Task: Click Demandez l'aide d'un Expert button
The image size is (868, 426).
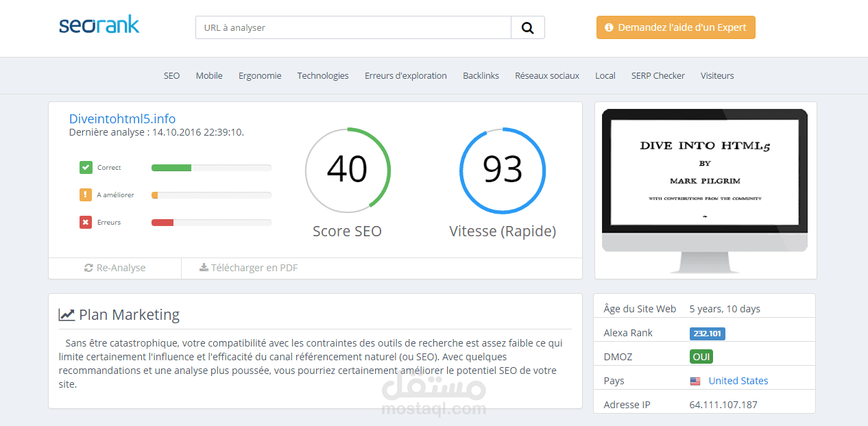Action: coord(675,27)
